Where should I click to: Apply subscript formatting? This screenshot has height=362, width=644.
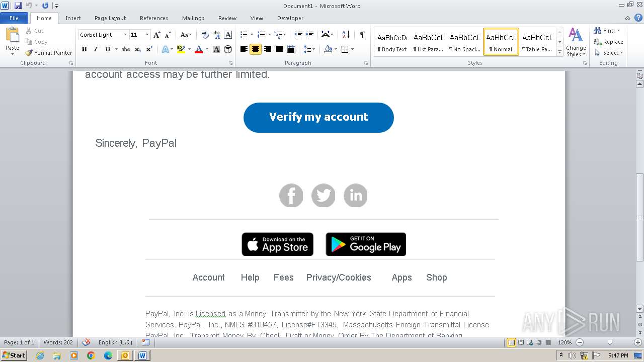tap(138, 49)
